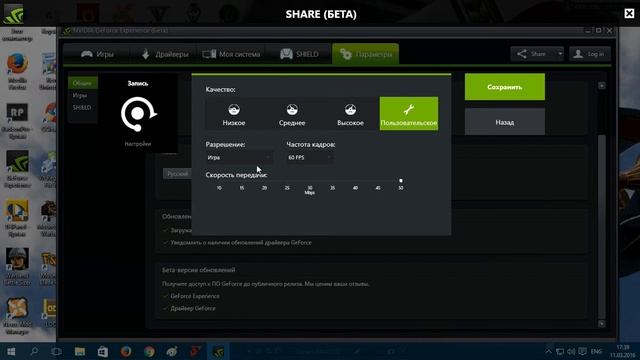Open the Русский language dropdown
This screenshot has height=360, width=640.
click(178, 173)
